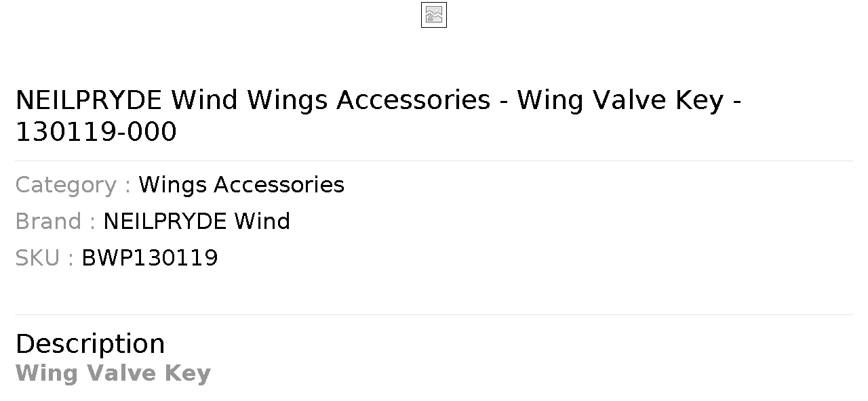Click the 130119-000 part number in title
Image resolution: width=868 pixels, height=401 pixels.
coord(96,132)
